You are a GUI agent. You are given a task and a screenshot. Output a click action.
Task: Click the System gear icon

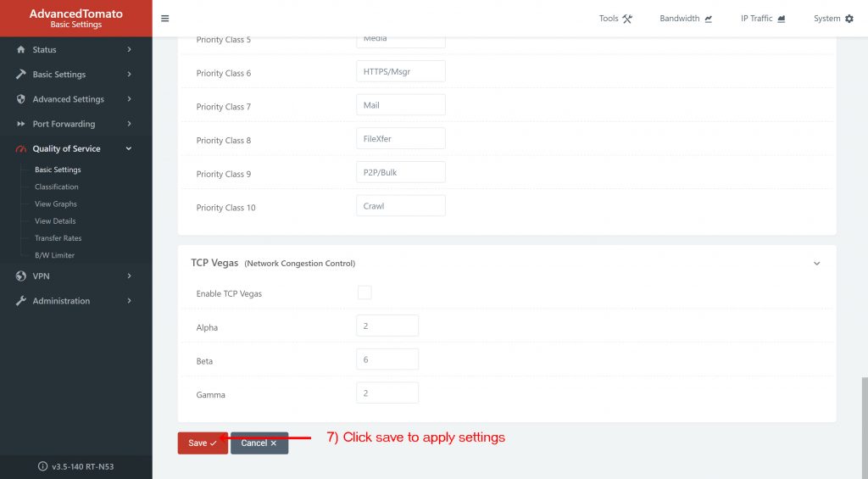coord(849,19)
